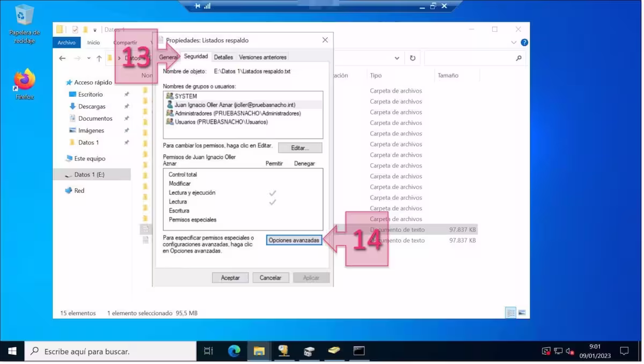Click Explorer's up one level arrow

[99, 58]
